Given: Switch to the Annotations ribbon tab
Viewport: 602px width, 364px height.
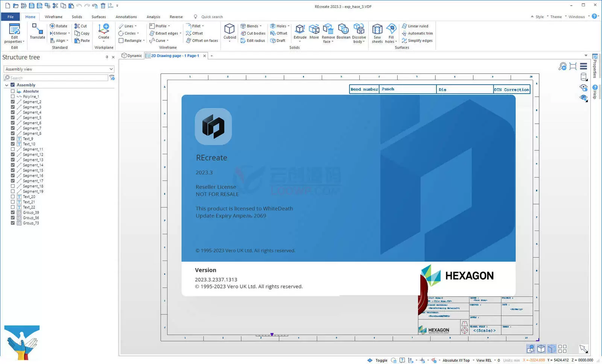Looking at the screenshot, I should (x=126, y=17).
